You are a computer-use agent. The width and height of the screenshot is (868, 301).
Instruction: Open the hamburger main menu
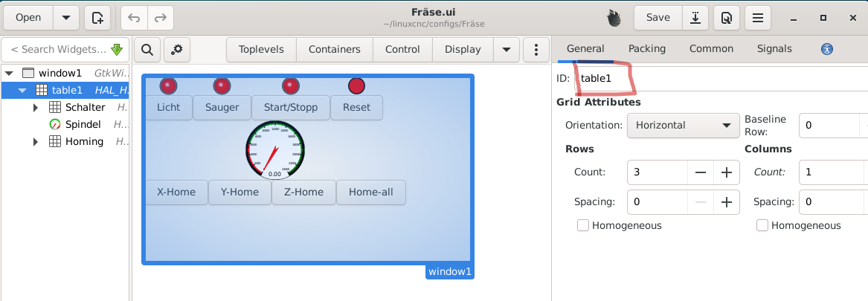[x=758, y=18]
